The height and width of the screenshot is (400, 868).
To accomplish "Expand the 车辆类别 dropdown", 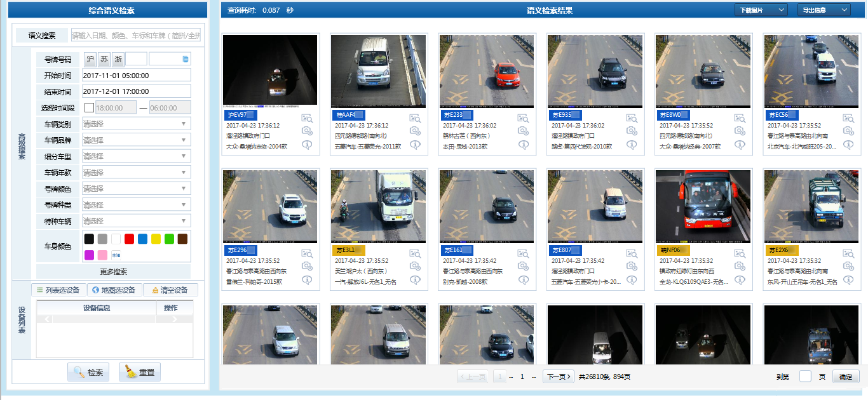I will [x=136, y=124].
